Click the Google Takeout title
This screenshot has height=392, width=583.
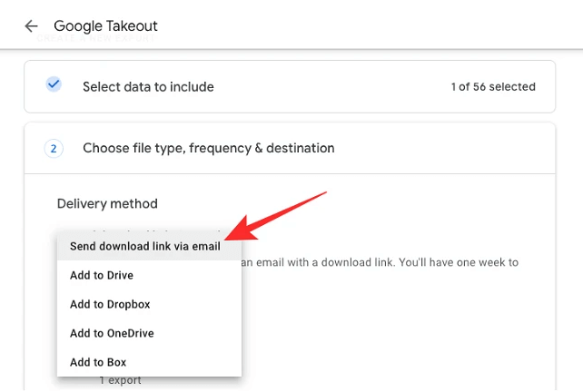(x=105, y=26)
